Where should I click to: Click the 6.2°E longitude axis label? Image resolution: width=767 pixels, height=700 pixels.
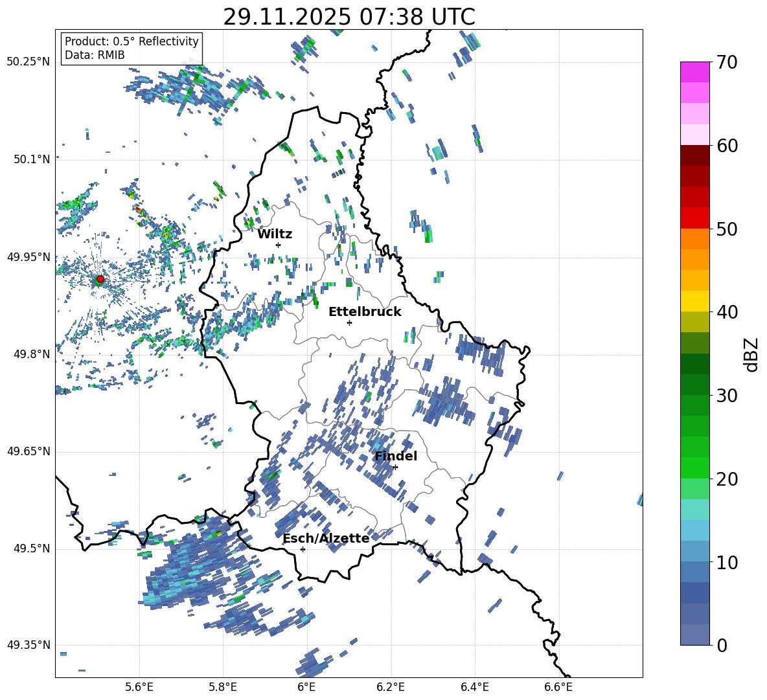coord(391,686)
